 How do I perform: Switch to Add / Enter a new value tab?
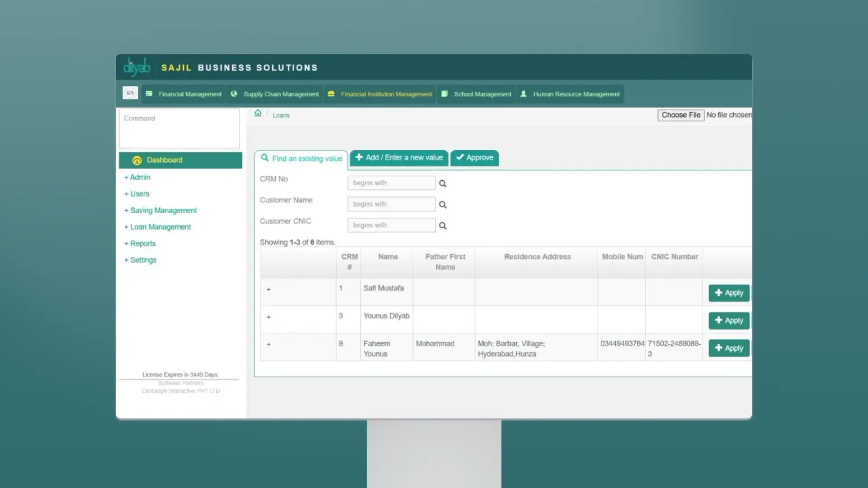(x=399, y=158)
